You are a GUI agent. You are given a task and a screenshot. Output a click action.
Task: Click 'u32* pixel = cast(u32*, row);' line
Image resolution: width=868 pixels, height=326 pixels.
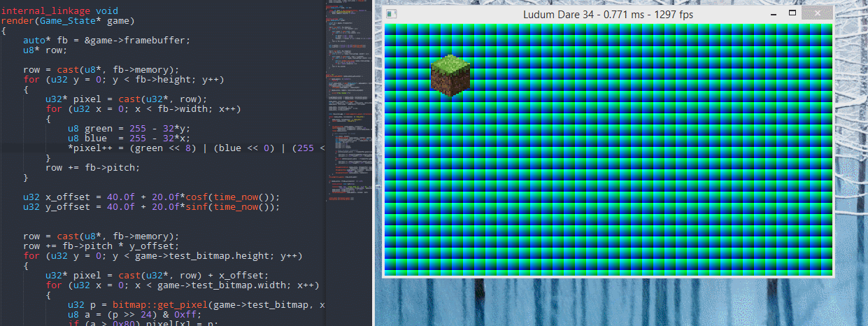[126, 99]
